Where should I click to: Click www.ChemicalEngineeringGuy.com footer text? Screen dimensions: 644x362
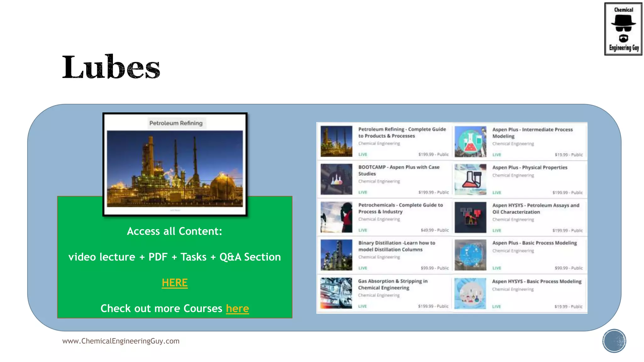[x=121, y=341]
